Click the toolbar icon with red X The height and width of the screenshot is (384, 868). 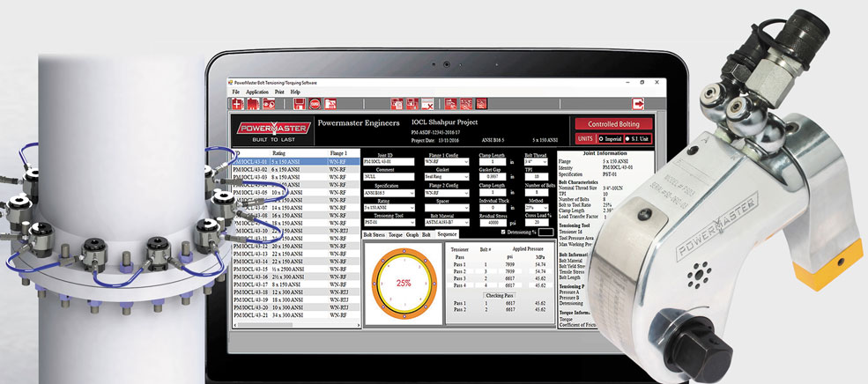(427, 103)
